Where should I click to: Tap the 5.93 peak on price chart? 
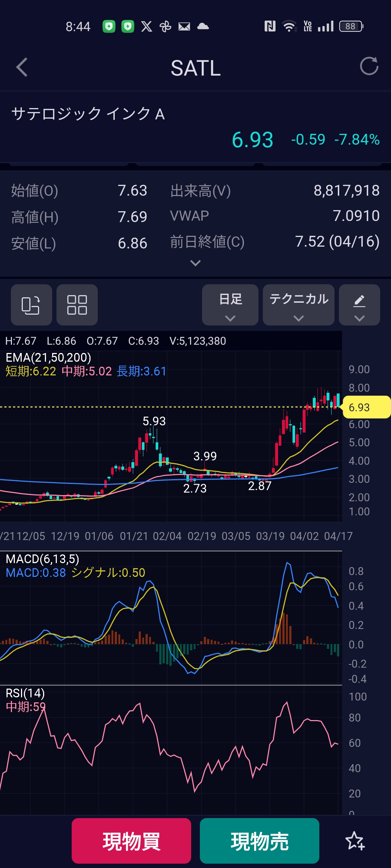click(154, 421)
